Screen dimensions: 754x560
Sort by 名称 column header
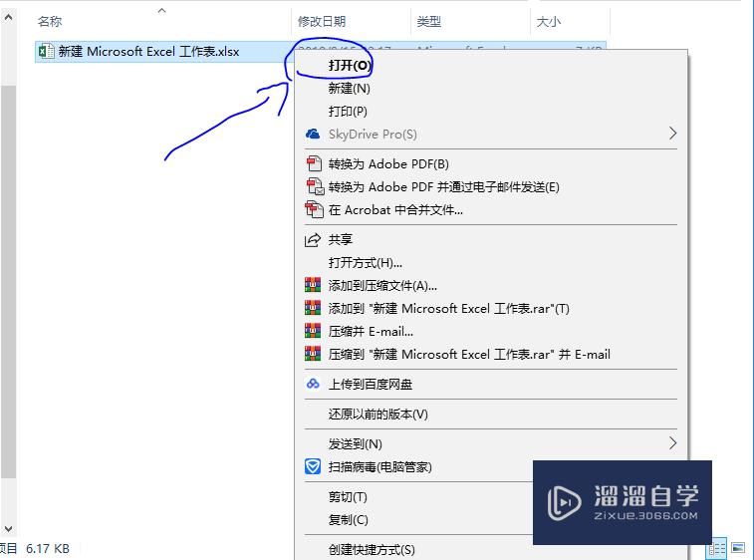click(50, 21)
